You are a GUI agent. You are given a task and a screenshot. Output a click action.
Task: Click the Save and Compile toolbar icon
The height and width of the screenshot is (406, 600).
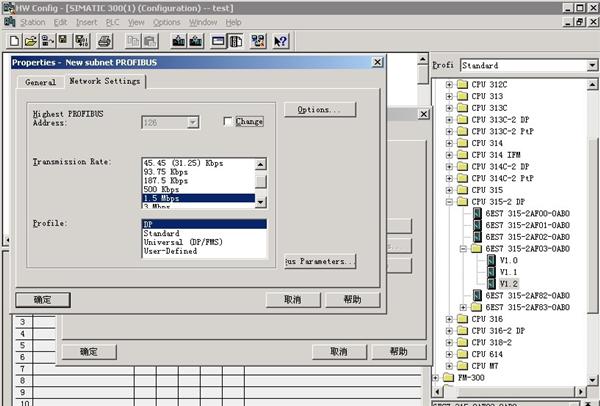tap(82, 41)
